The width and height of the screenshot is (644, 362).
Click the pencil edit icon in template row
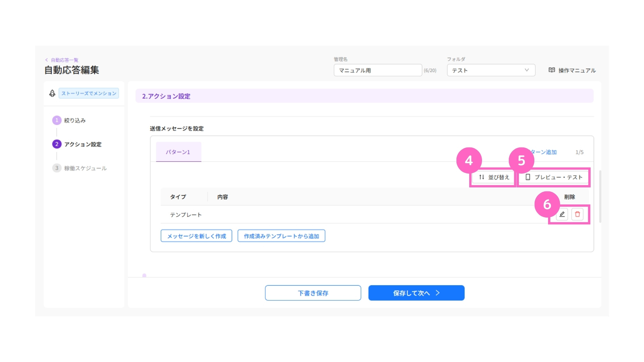(x=562, y=214)
